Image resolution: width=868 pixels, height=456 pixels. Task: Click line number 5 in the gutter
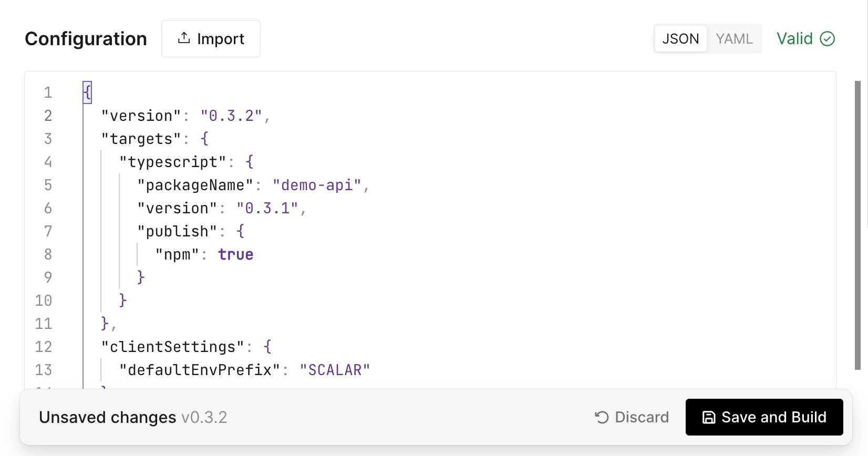(x=48, y=185)
